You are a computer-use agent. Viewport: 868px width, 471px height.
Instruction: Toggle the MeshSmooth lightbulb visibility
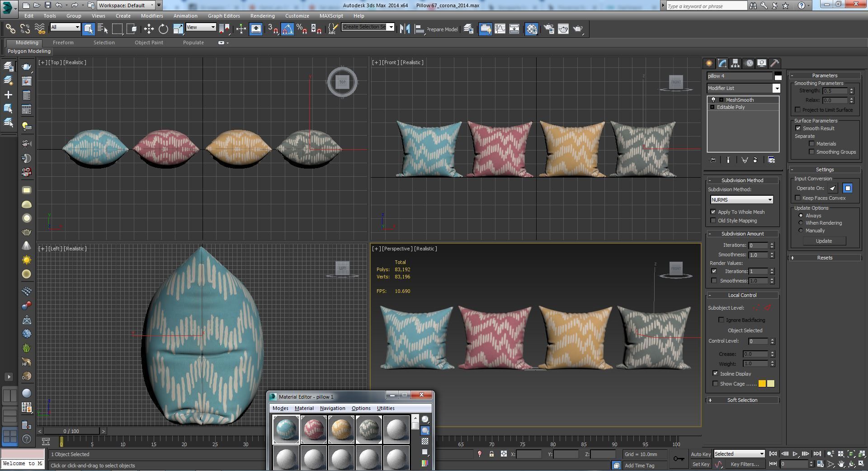coord(713,100)
